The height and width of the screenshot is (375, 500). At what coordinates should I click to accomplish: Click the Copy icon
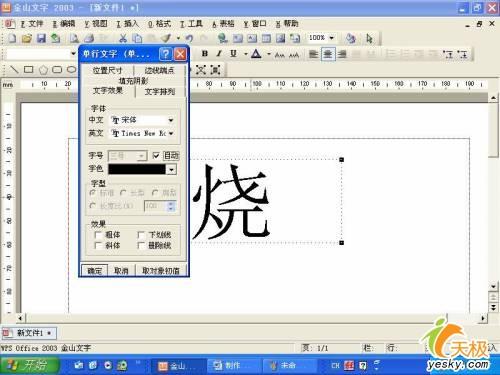(x=137, y=38)
